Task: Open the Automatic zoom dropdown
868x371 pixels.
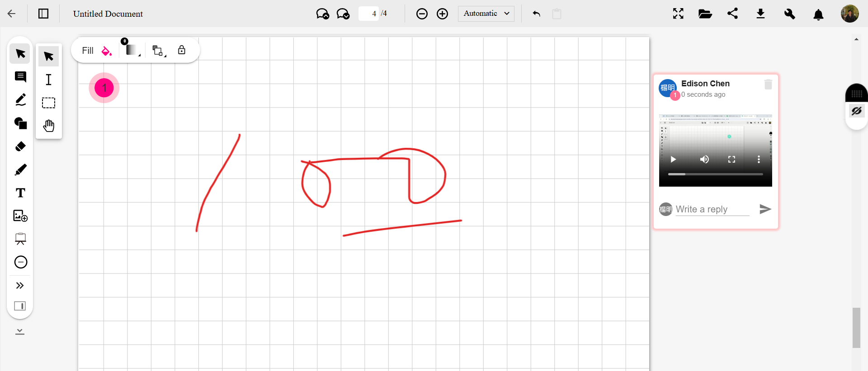Action: tap(486, 14)
